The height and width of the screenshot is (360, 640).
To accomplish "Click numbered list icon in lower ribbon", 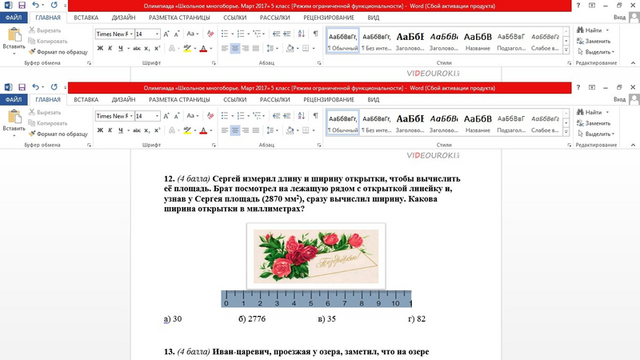I will tap(240, 116).
